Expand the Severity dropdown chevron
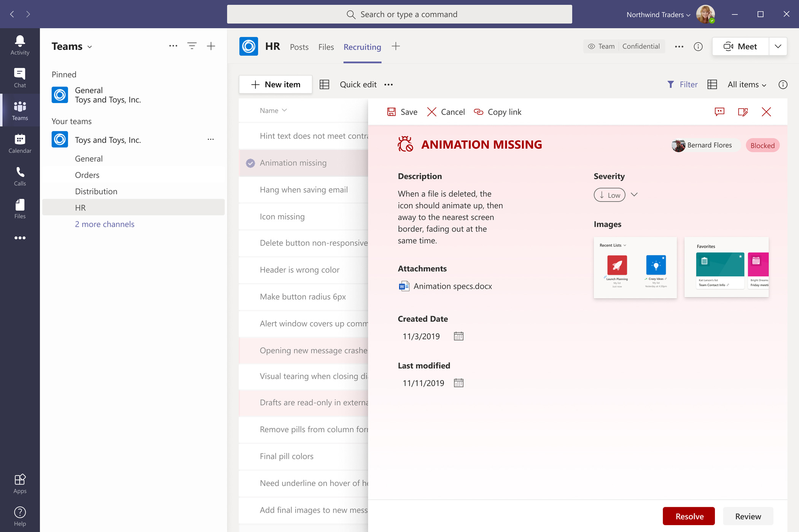This screenshot has height=532, width=799. point(634,195)
